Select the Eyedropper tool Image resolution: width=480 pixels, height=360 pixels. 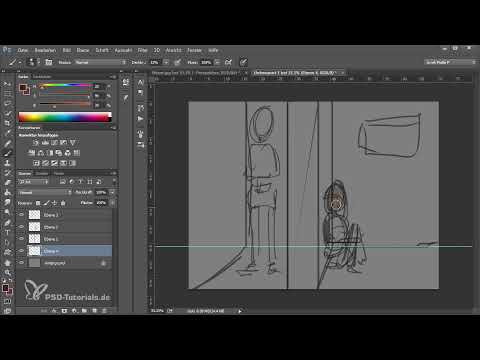click(7, 133)
